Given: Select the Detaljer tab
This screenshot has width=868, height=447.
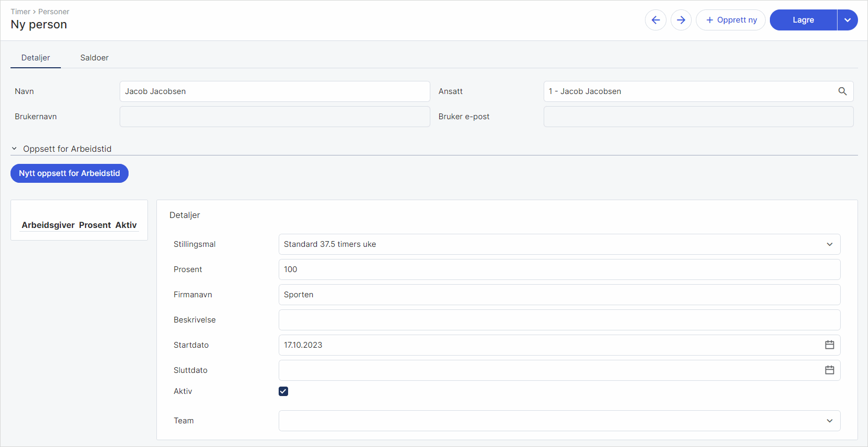Looking at the screenshot, I should pyautogui.click(x=36, y=58).
